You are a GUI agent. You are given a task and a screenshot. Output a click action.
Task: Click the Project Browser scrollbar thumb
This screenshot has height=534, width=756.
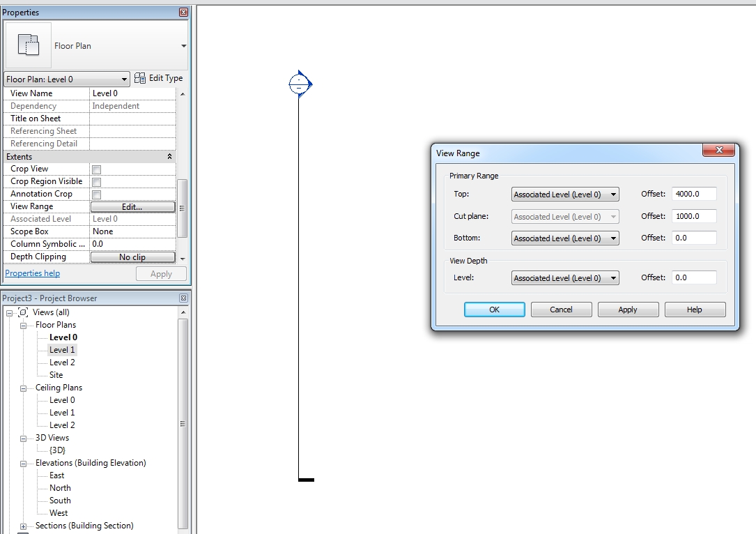point(183,424)
